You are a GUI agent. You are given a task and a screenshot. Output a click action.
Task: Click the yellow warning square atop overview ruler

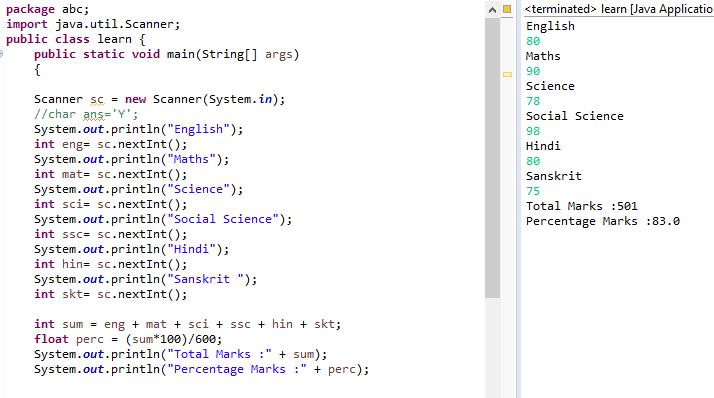coord(507,9)
